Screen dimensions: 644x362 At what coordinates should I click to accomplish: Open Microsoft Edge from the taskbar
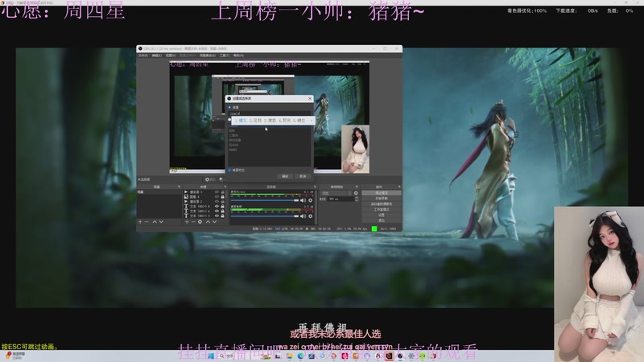[x=300, y=356]
